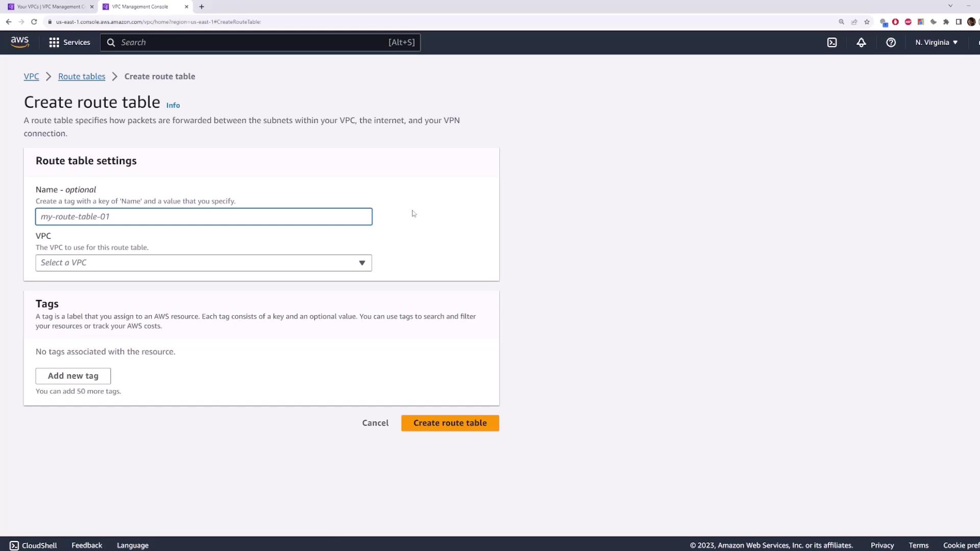The height and width of the screenshot is (551, 980).
Task: Open the notifications bell
Action: coord(861,42)
